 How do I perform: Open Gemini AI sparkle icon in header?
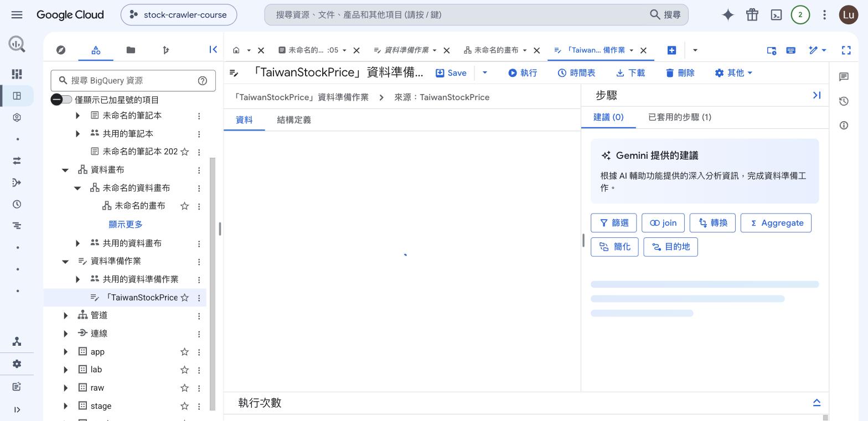[x=728, y=15]
